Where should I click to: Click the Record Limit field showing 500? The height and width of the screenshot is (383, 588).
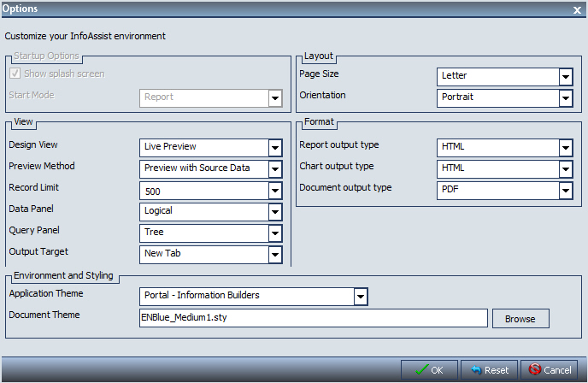204,191
